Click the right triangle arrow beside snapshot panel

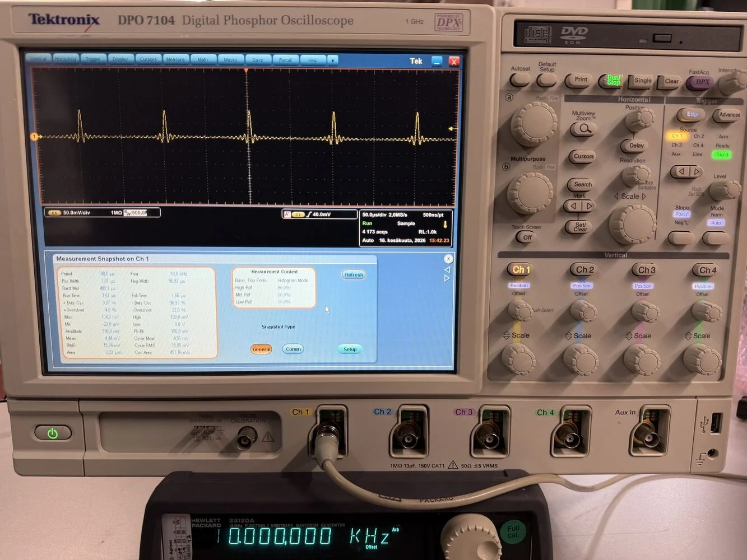coord(447,278)
